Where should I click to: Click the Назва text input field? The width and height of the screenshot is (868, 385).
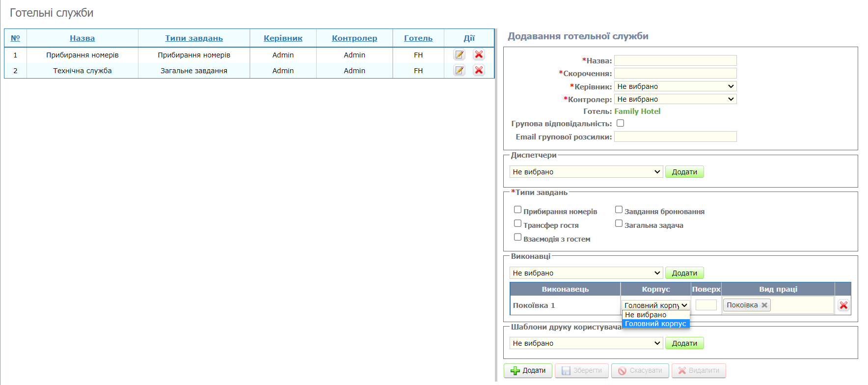tap(675, 60)
